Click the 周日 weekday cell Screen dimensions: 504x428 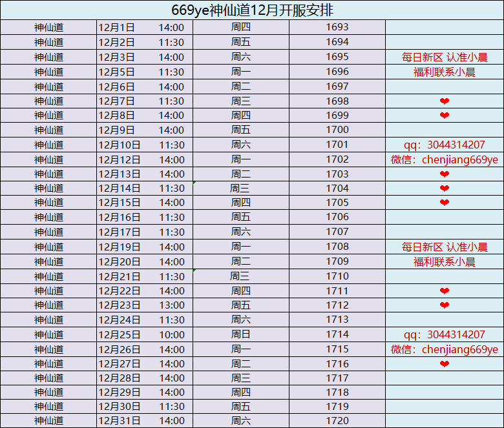pos(240,334)
